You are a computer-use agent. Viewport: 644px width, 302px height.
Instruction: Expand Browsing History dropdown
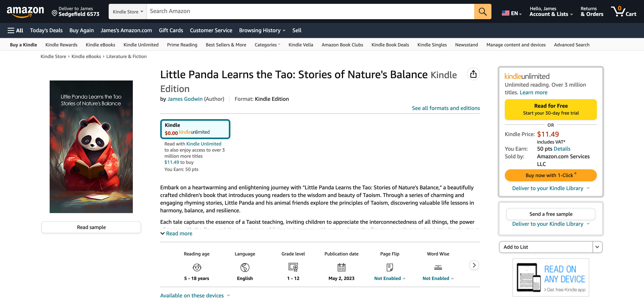pyautogui.click(x=262, y=30)
